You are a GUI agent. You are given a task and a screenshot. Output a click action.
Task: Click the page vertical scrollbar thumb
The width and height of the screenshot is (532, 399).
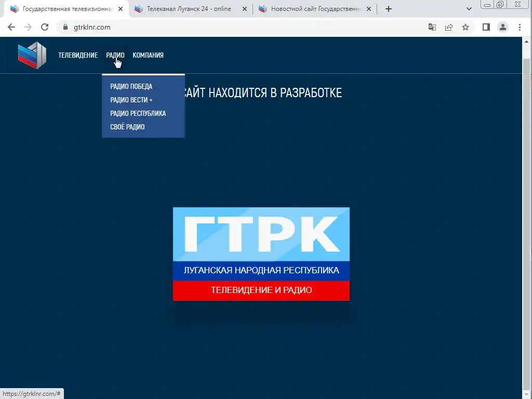[527, 224]
